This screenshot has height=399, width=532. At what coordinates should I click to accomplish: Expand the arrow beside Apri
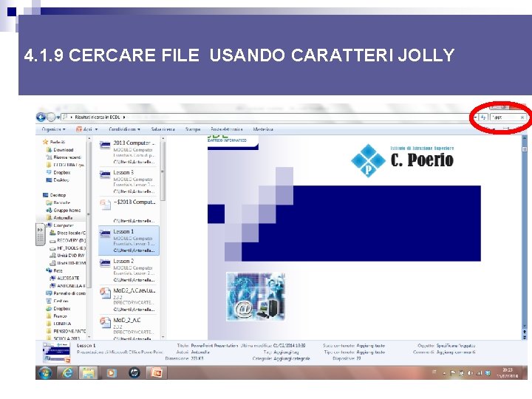(96, 129)
